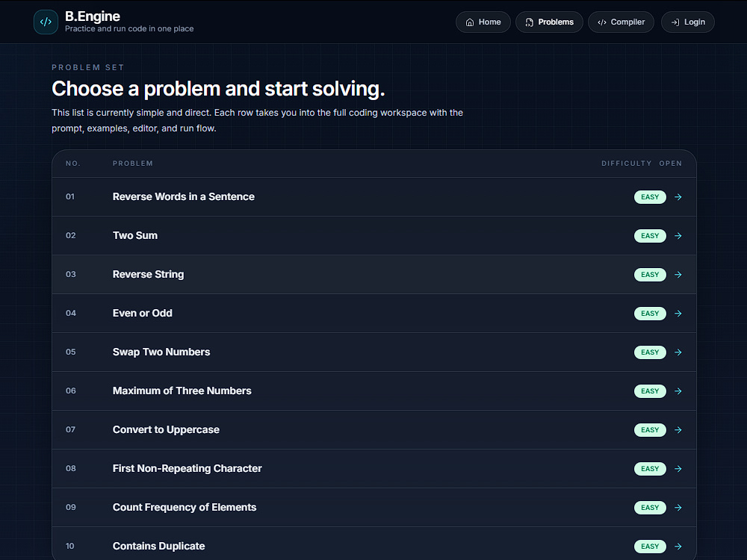
Task: Click EASY badge on Two Sum row
Action: [650, 236]
